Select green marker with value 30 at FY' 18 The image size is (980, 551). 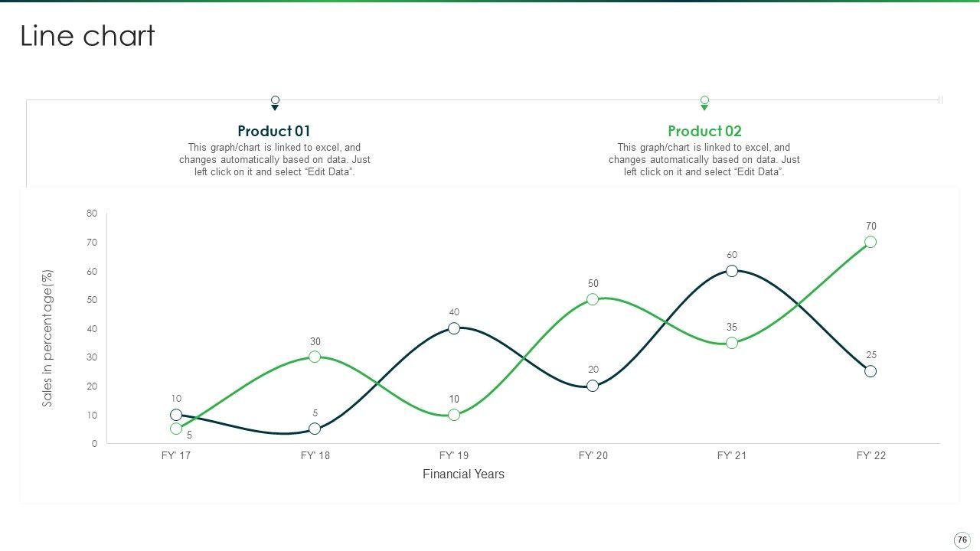(315, 357)
